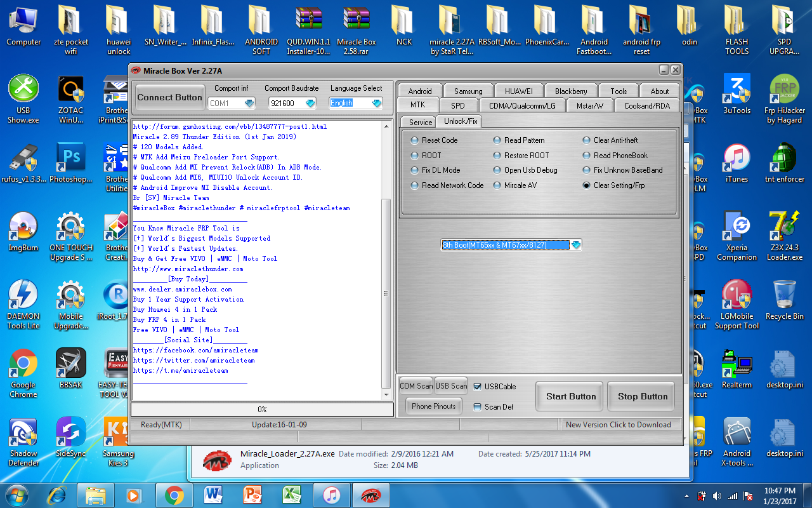Open the Service sub-tab
The width and height of the screenshot is (812, 508).
pyautogui.click(x=421, y=122)
